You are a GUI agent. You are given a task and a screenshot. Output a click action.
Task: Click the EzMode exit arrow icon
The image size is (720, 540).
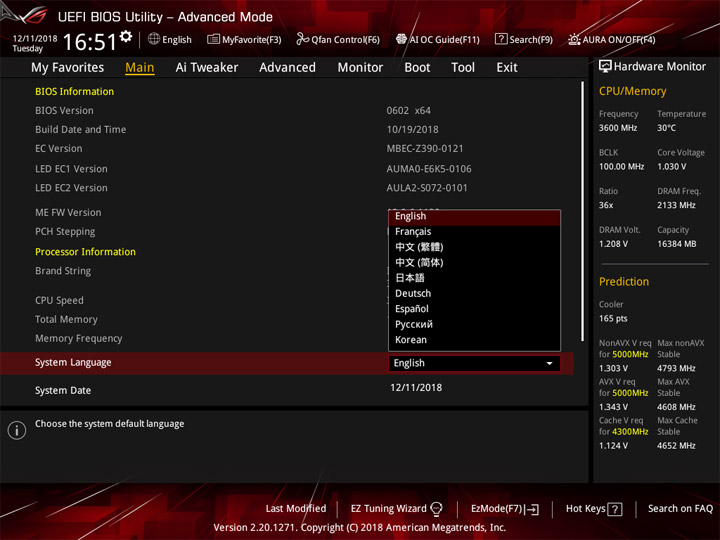tap(533, 509)
